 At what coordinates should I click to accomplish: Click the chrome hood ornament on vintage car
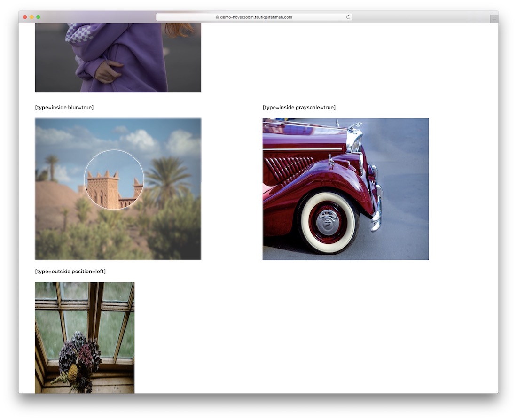click(355, 126)
